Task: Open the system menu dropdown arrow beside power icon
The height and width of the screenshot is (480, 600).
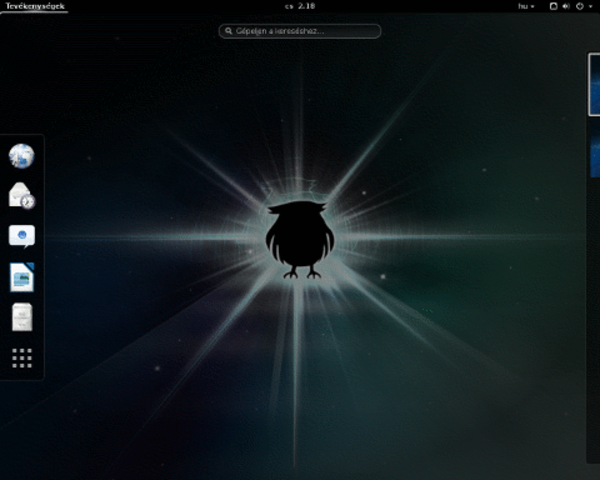Action: point(590,7)
